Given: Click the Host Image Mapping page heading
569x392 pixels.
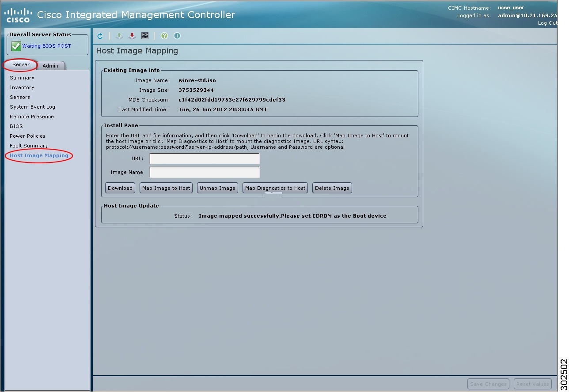Looking at the screenshot, I should [137, 51].
